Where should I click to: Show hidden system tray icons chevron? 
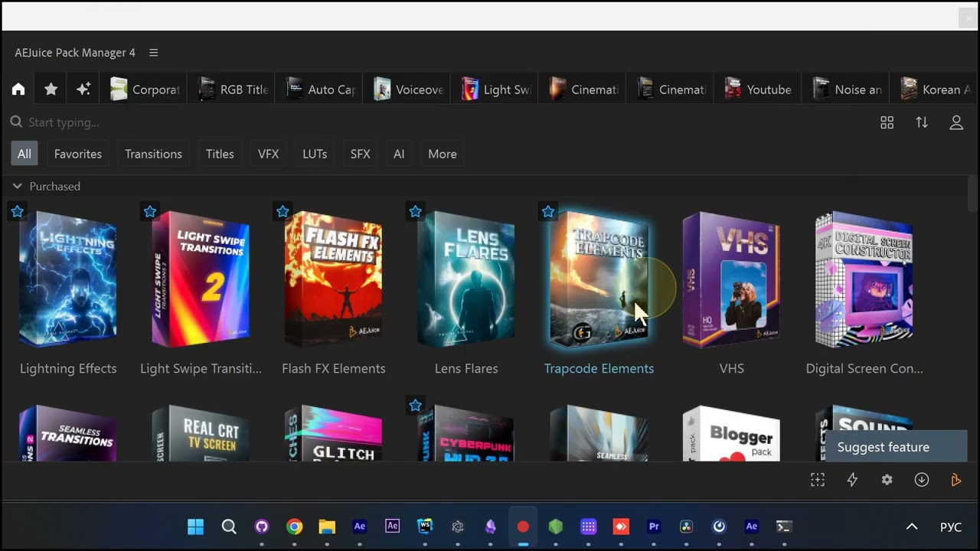[x=912, y=527]
